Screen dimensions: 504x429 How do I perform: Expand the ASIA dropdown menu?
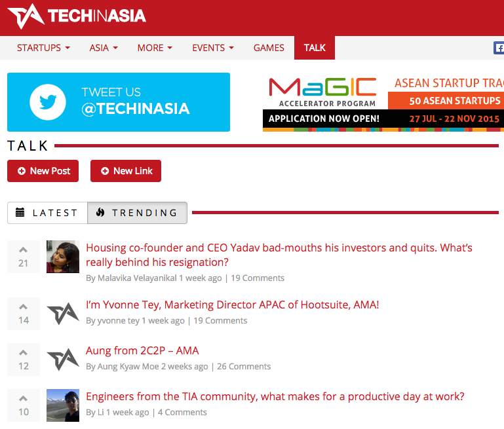(x=104, y=48)
